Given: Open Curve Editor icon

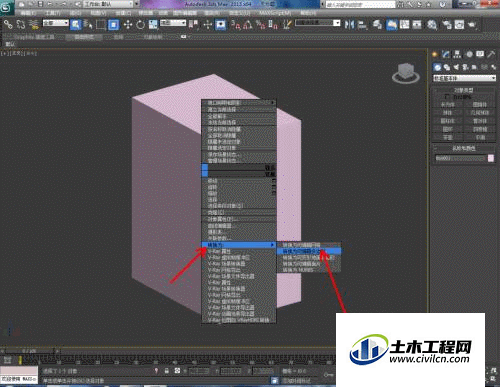Looking at the screenshot, I should [405, 24].
